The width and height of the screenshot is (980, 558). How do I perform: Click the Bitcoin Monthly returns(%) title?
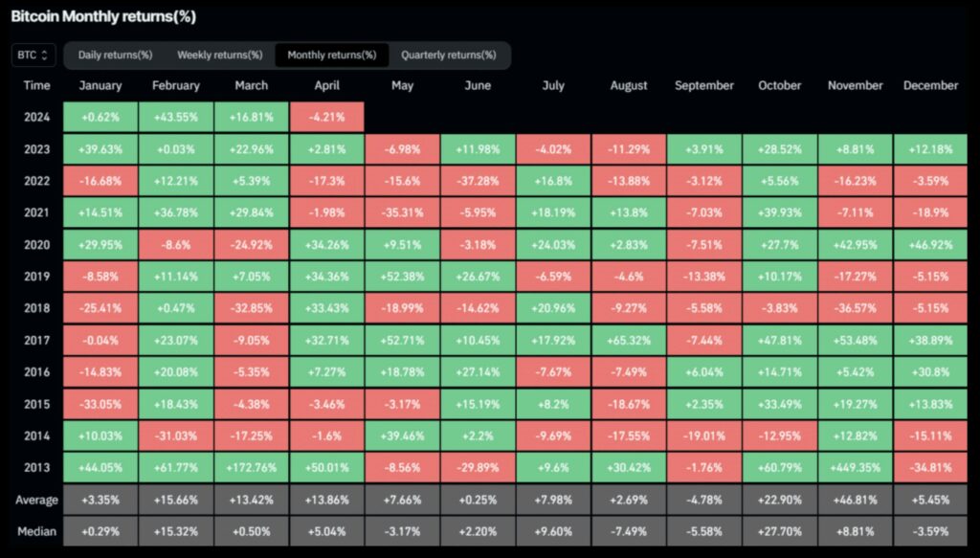[x=105, y=16]
